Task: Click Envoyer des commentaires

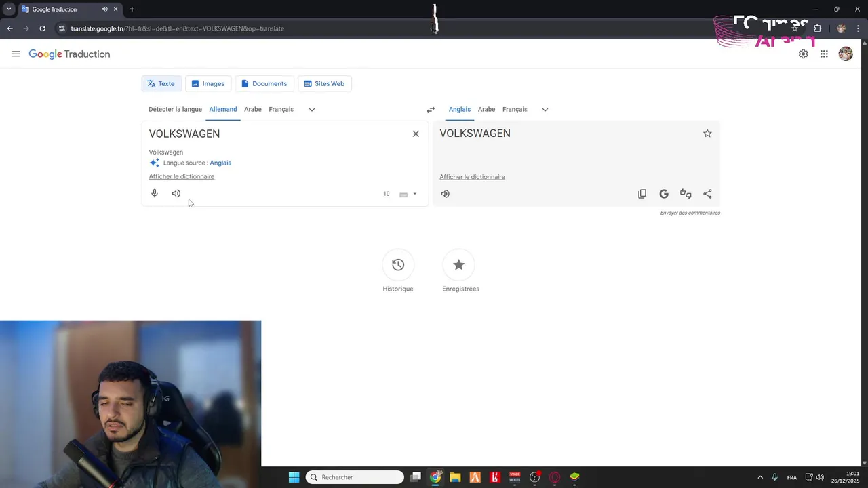Action: pos(690,213)
